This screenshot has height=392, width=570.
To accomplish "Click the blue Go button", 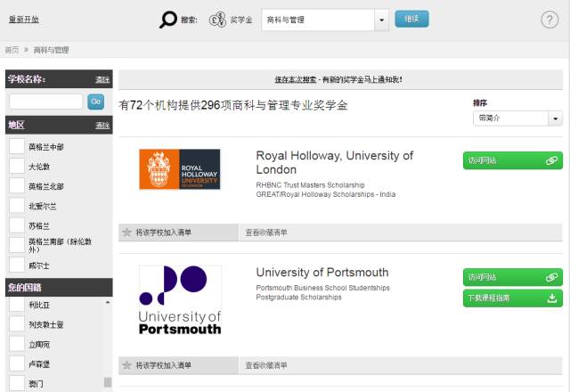I will click(96, 102).
